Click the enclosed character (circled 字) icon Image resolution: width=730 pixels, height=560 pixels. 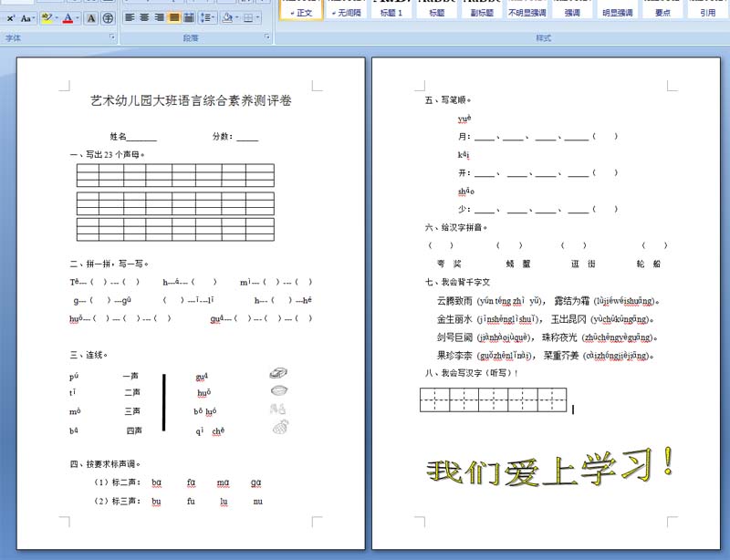[108, 18]
